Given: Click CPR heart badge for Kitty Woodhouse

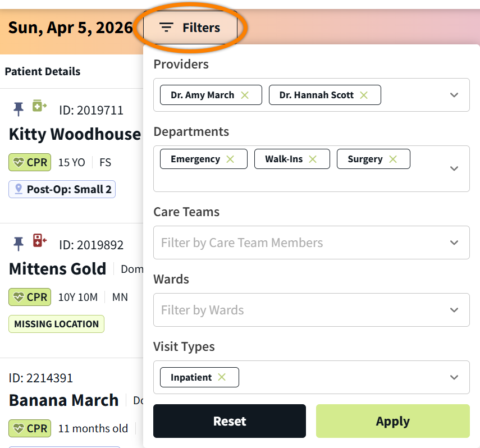Looking at the screenshot, I should (30, 162).
